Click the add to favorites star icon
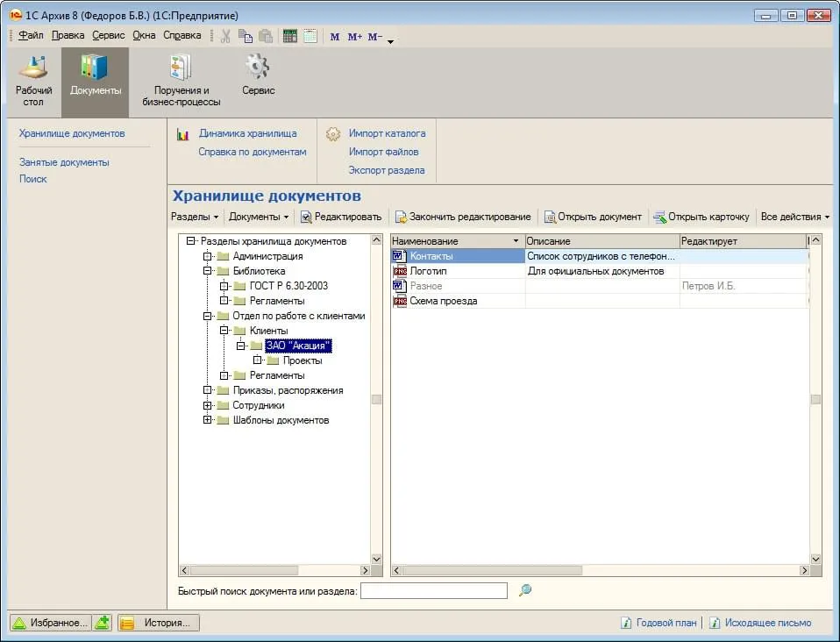Image resolution: width=840 pixels, height=642 pixels. (x=102, y=622)
